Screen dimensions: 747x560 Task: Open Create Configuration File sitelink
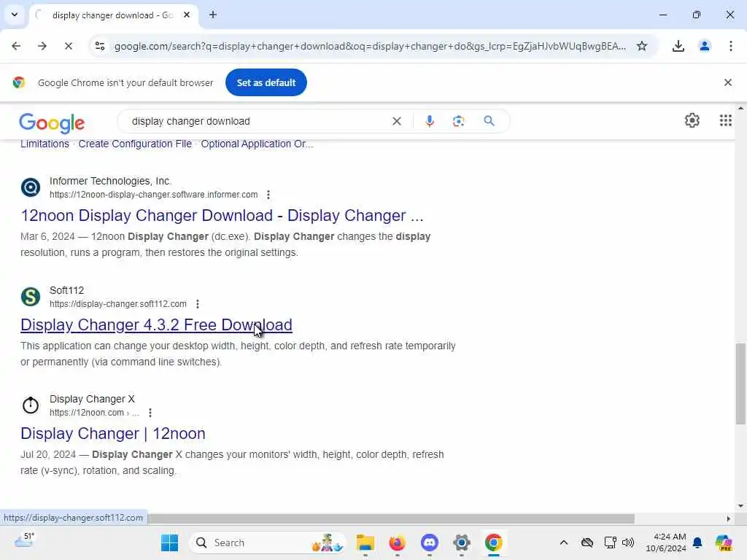tap(135, 144)
